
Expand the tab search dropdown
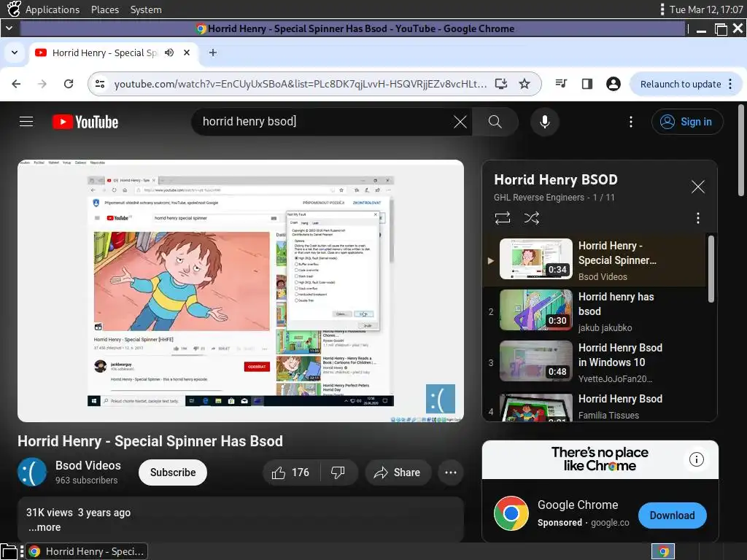[x=15, y=52]
